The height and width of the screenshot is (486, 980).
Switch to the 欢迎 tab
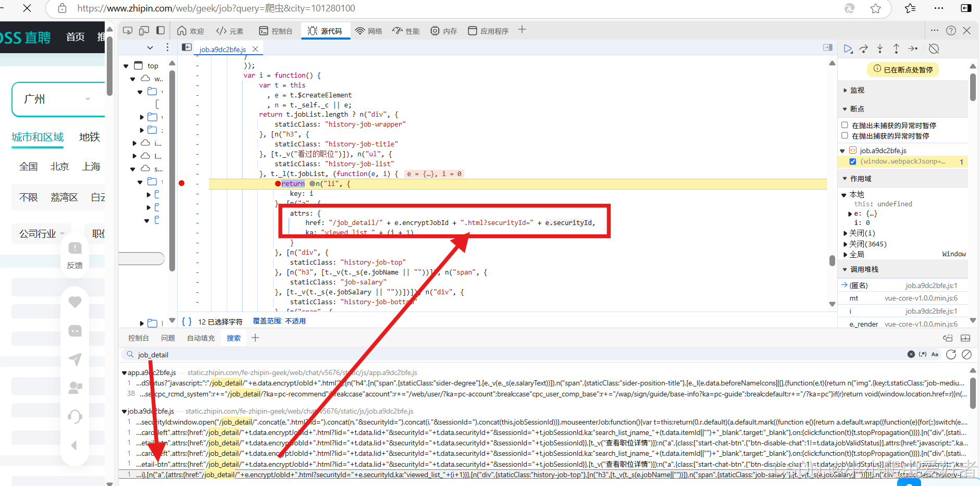pyautogui.click(x=191, y=31)
